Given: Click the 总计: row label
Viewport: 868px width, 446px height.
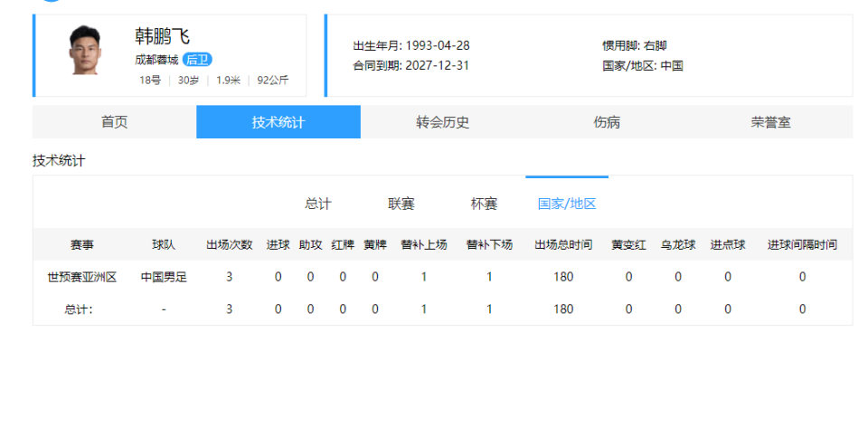Looking at the screenshot, I should pos(79,309).
